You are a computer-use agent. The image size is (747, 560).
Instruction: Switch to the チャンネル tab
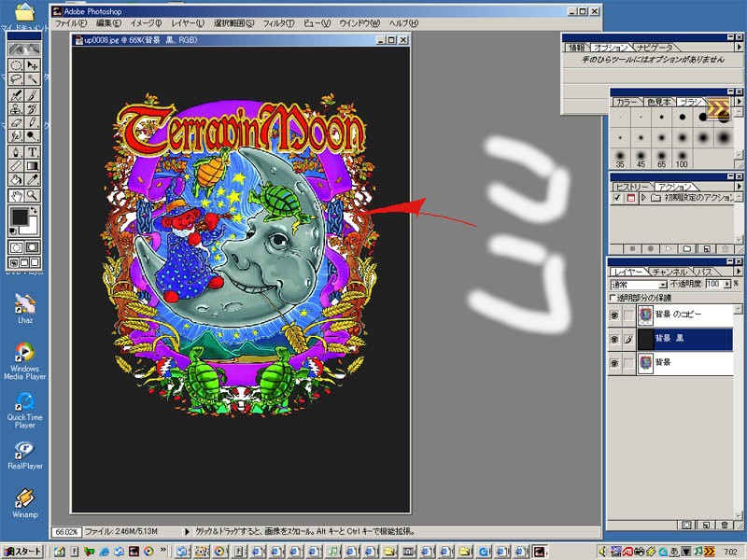pos(669,272)
